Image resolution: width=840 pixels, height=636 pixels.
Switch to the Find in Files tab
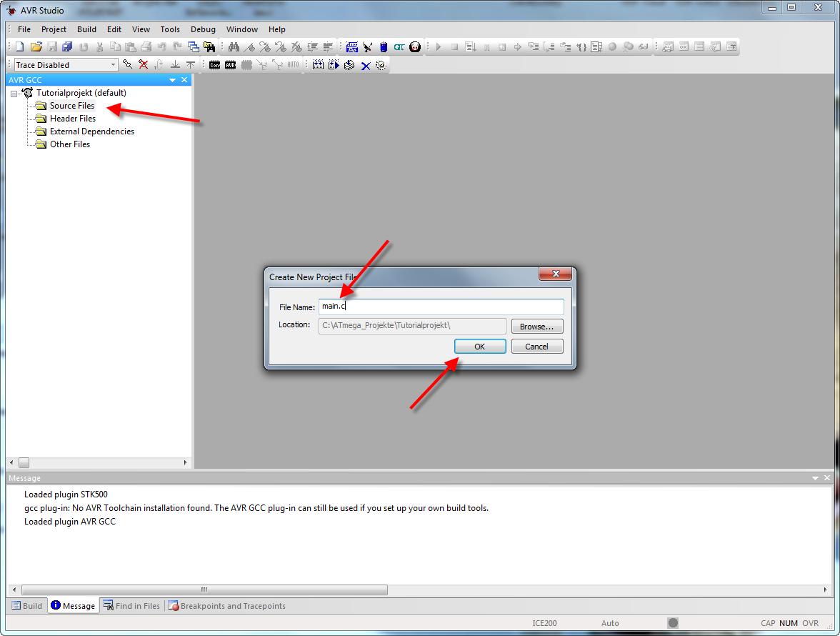tap(131, 606)
